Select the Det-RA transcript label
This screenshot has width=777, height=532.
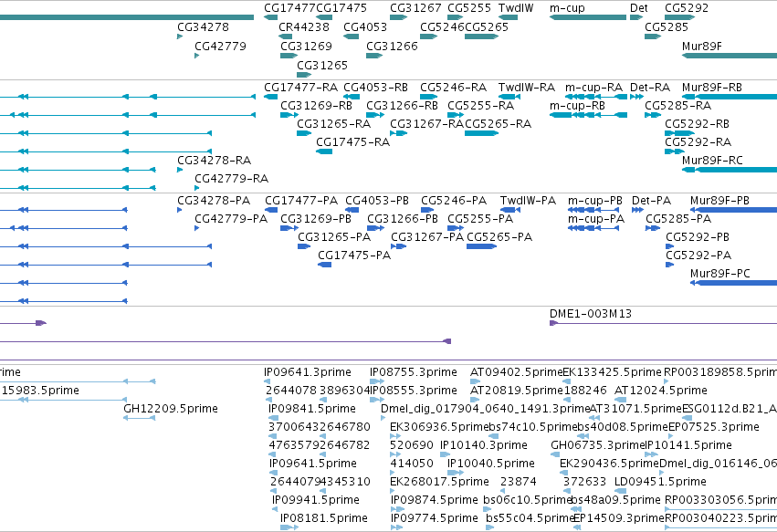click(650, 88)
